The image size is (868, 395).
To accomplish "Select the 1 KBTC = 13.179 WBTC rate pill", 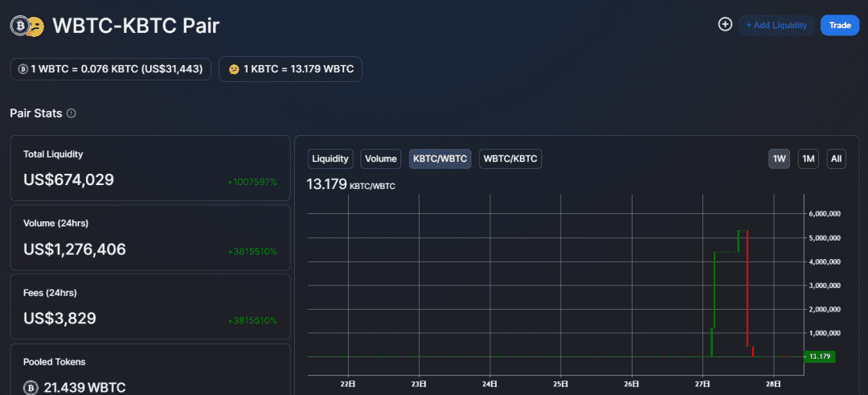I will coord(291,69).
